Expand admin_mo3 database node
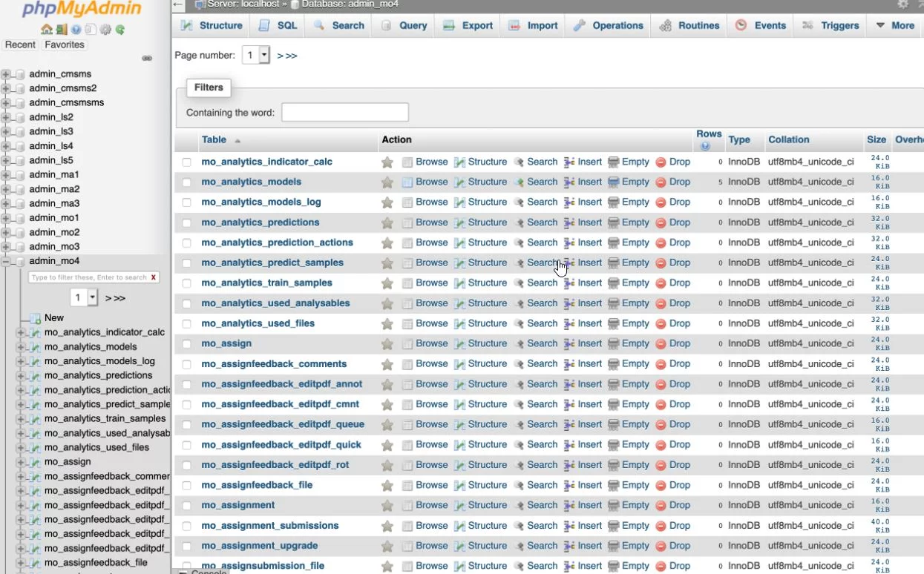The height and width of the screenshot is (574, 924). tap(6, 247)
